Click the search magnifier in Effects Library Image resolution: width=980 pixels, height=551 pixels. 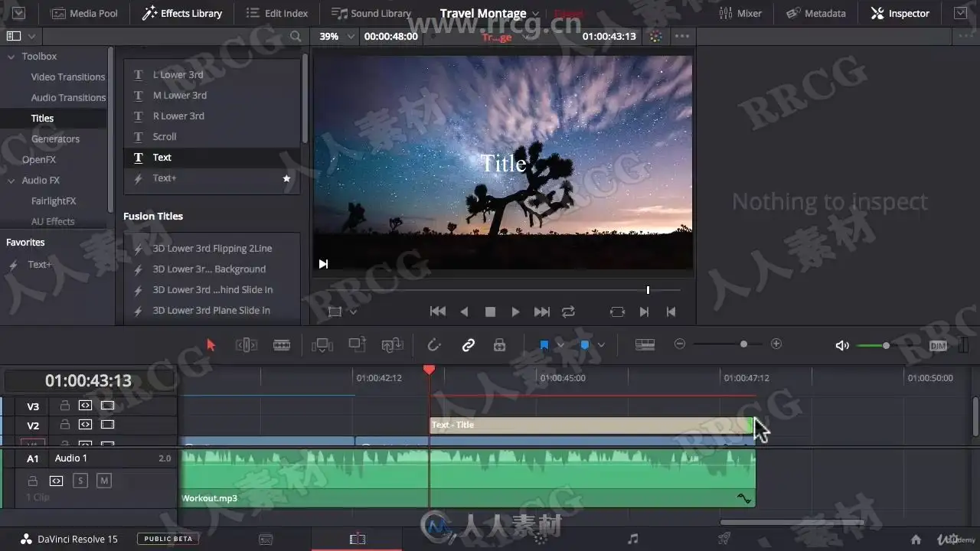(x=296, y=36)
